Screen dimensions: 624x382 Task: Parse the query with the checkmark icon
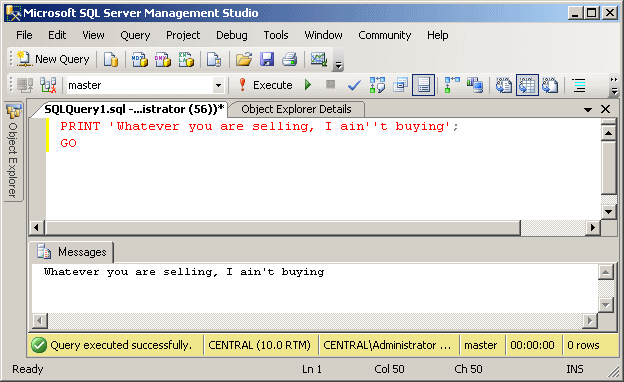click(x=354, y=85)
